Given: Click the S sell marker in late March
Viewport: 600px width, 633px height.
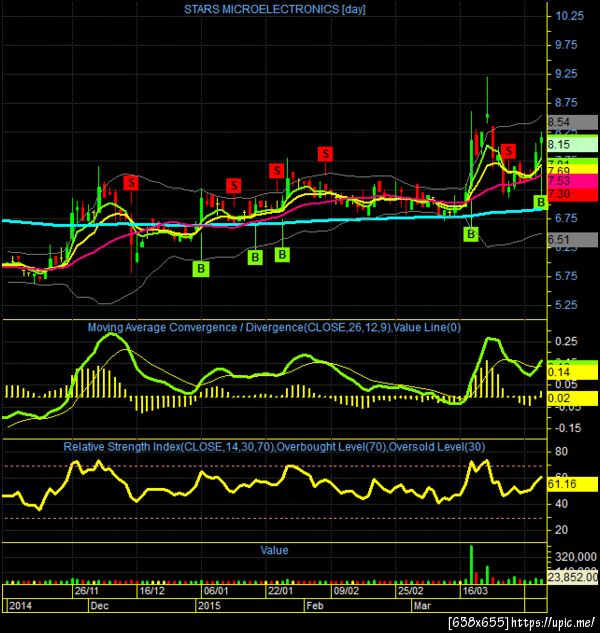Looking at the screenshot, I should point(508,151).
